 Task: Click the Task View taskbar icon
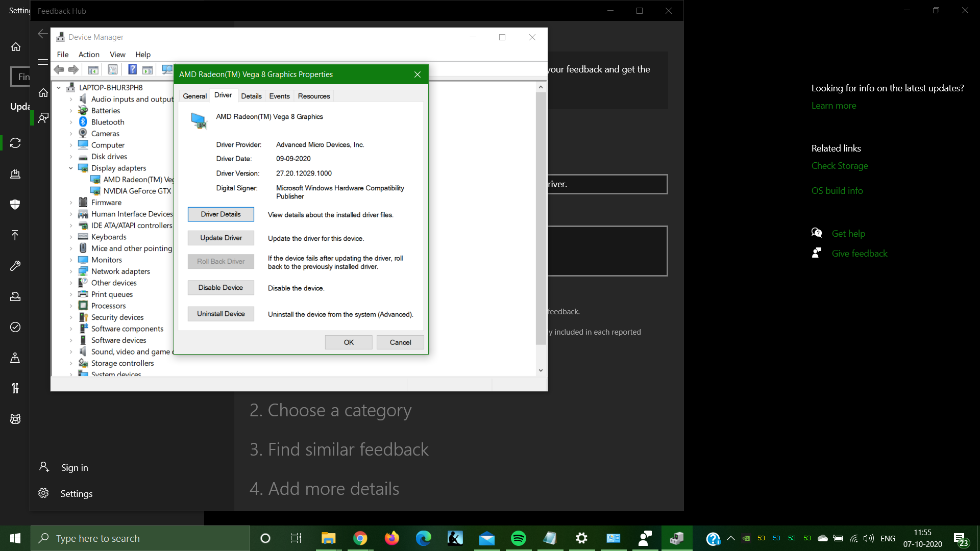(x=296, y=538)
